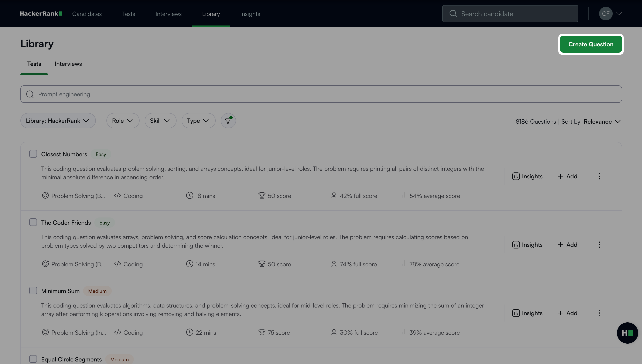642x364 pixels.
Task: Click the Create Question button
Action: pyautogui.click(x=590, y=44)
